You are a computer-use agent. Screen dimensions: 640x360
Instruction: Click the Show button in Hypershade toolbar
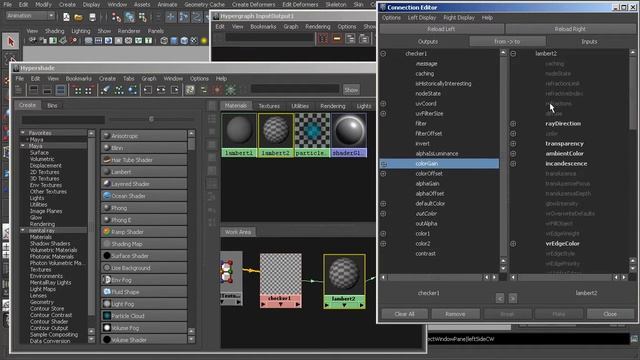[351, 90]
